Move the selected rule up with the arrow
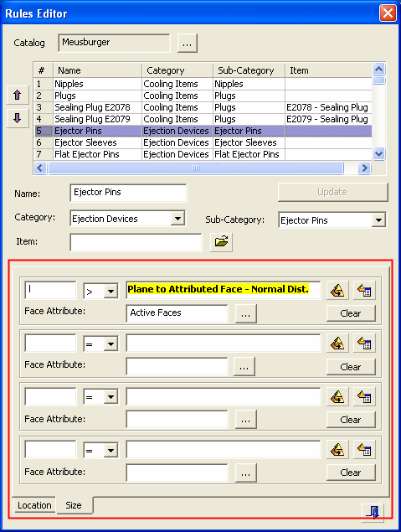401x532 pixels. pyautogui.click(x=18, y=95)
